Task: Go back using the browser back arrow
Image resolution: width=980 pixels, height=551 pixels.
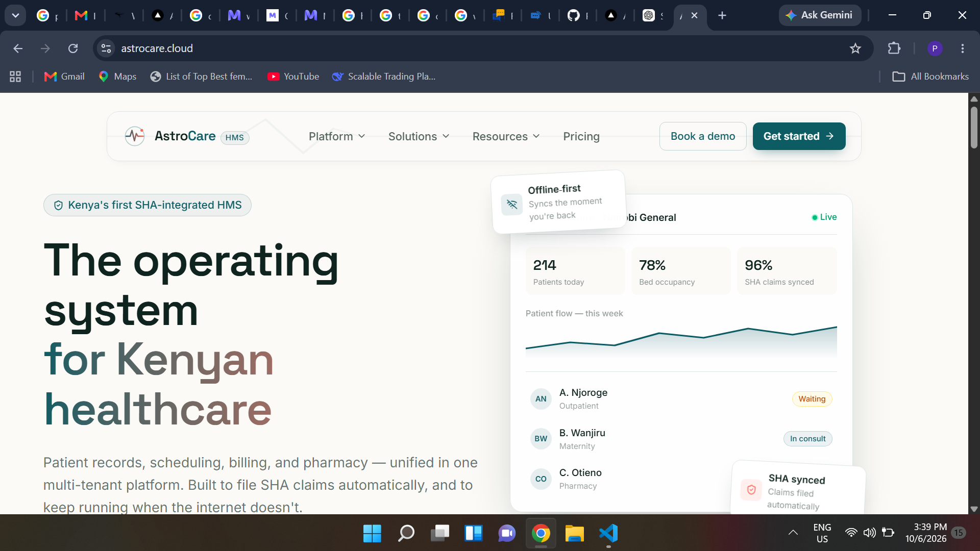Action: (x=18, y=48)
